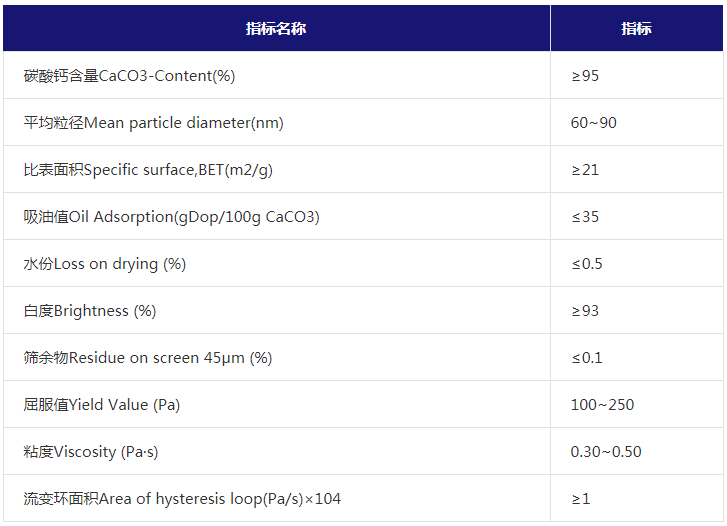Select the Yield Value row label
Viewport: 727px width, 526px height.
point(101,405)
